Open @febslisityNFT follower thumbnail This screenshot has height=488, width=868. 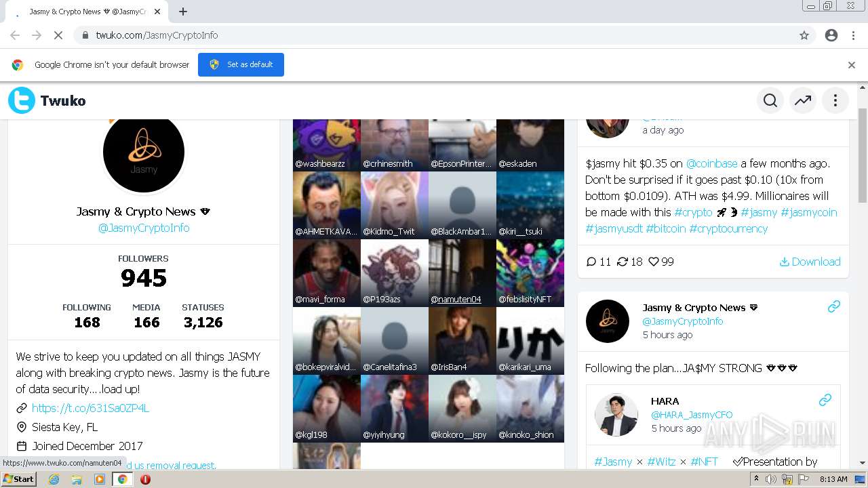pos(530,272)
